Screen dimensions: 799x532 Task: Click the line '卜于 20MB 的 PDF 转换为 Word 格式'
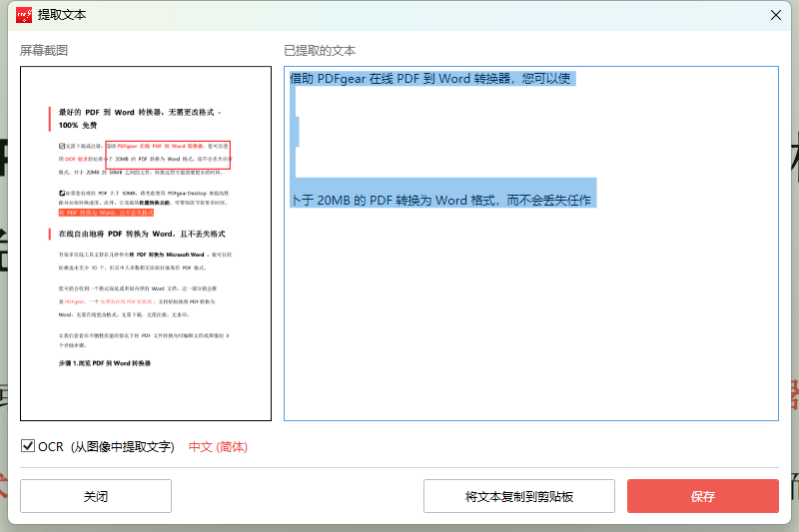click(393, 200)
